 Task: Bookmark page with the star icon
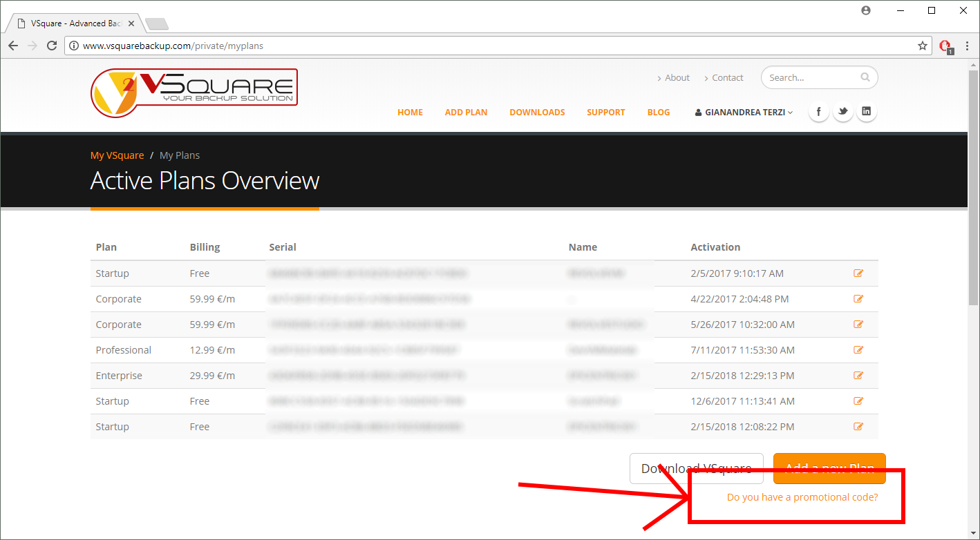point(922,46)
